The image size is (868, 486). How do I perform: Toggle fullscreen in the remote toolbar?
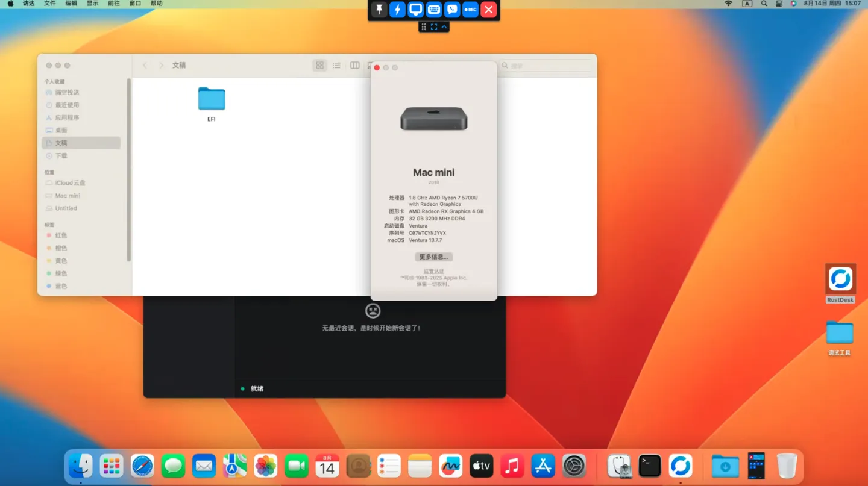pos(434,26)
